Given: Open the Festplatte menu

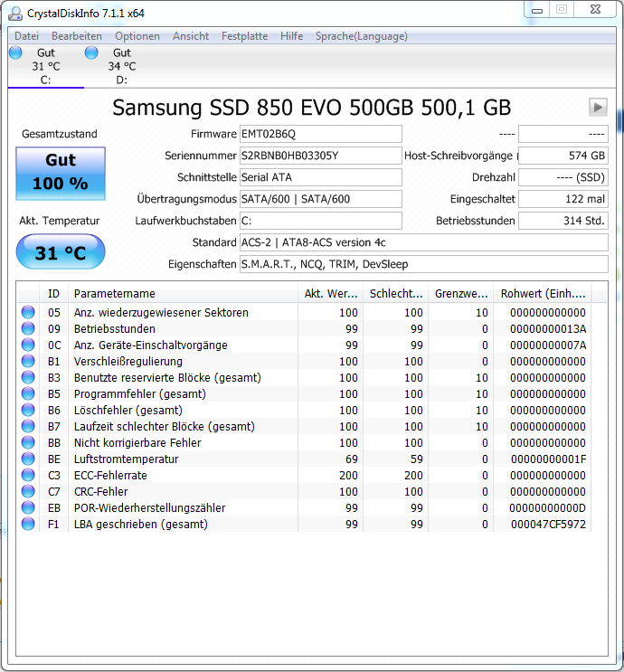Looking at the screenshot, I should point(245,36).
